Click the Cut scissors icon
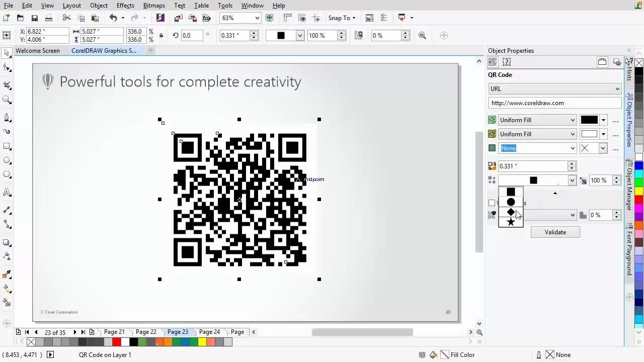 pos(66,18)
